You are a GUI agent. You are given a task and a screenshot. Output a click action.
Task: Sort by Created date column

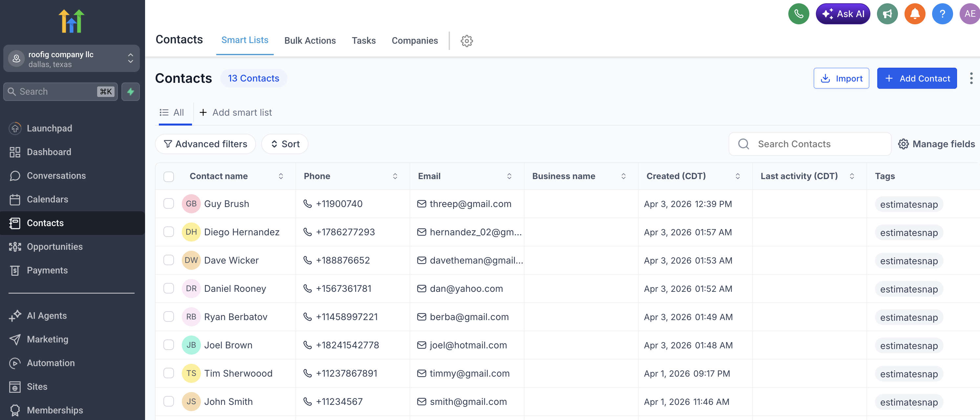point(738,176)
